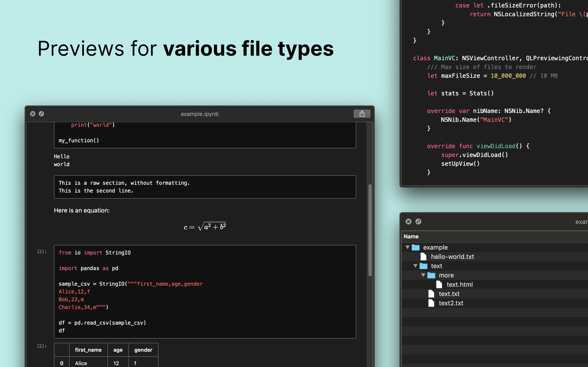This screenshot has width=588, height=367.
Task: Close the example.ipynb preview window
Action: click(x=33, y=114)
